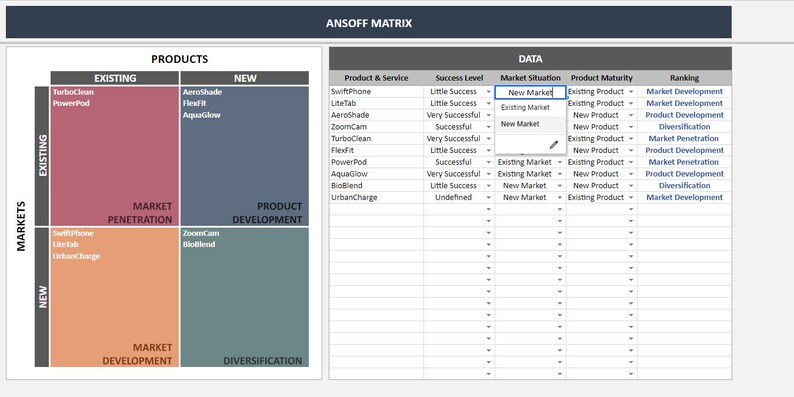Select the PowerPod product name cell in table
Viewport: 794px width, 397px height.
coord(376,162)
